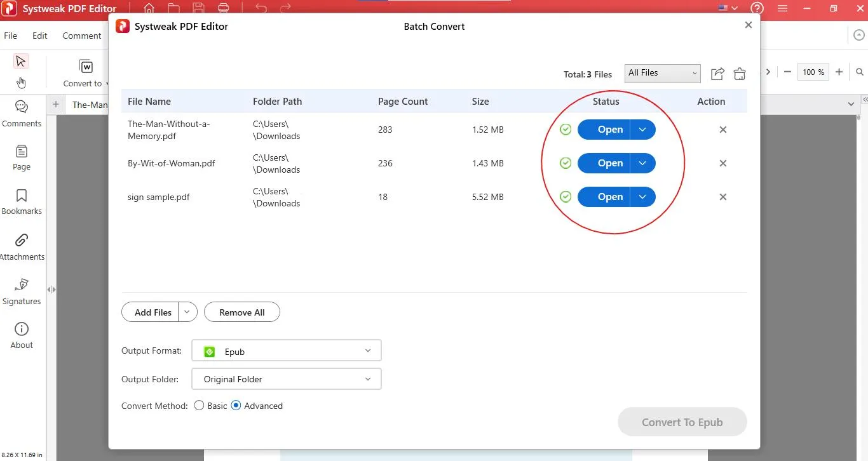Image resolution: width=868 pixels, height=461 pixels.
Task: Open the Output Format Epub dropdown
Action: [x=286, y=351]
